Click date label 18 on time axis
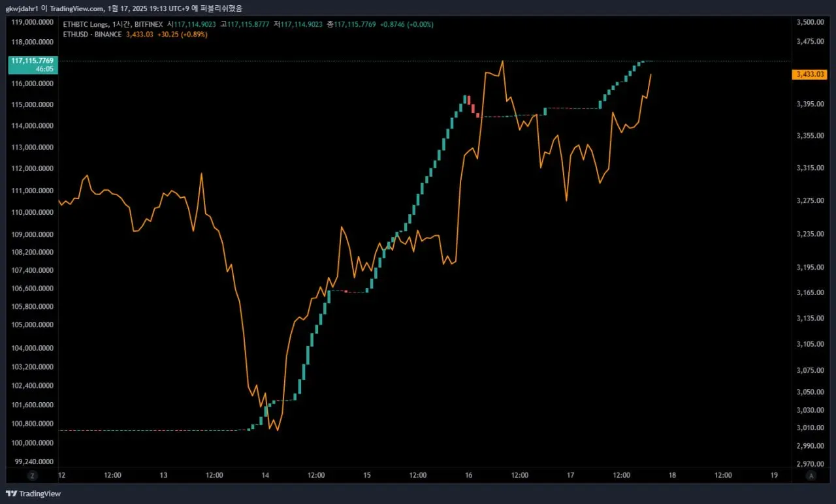This screenshot has width=836, height=504. [672, 475]
